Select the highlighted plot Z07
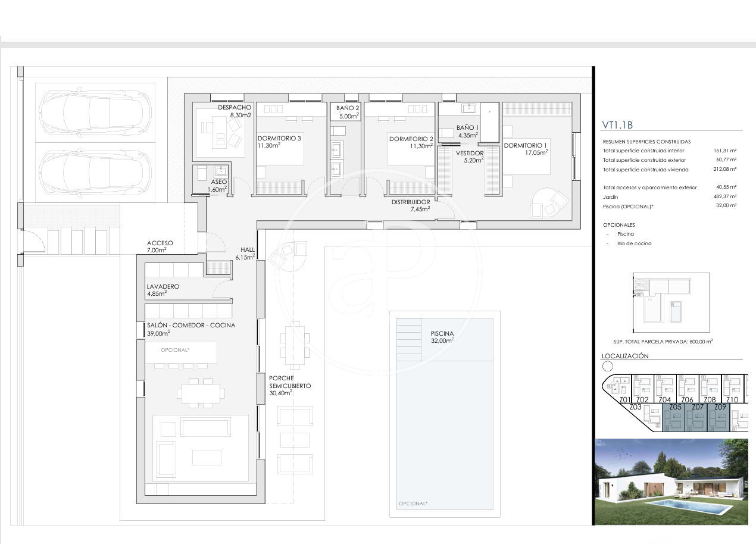Viewport: 756px width, 544px height. [696, 417]
